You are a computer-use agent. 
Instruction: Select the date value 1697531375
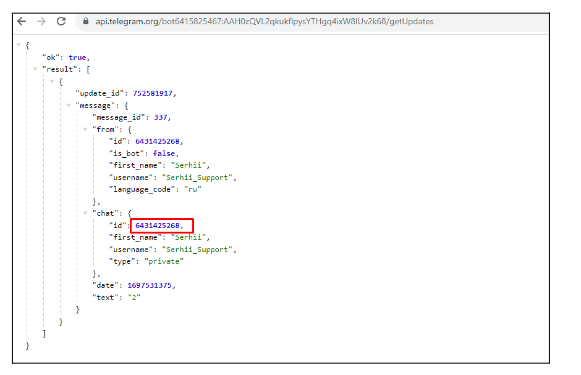pos(149,285)
